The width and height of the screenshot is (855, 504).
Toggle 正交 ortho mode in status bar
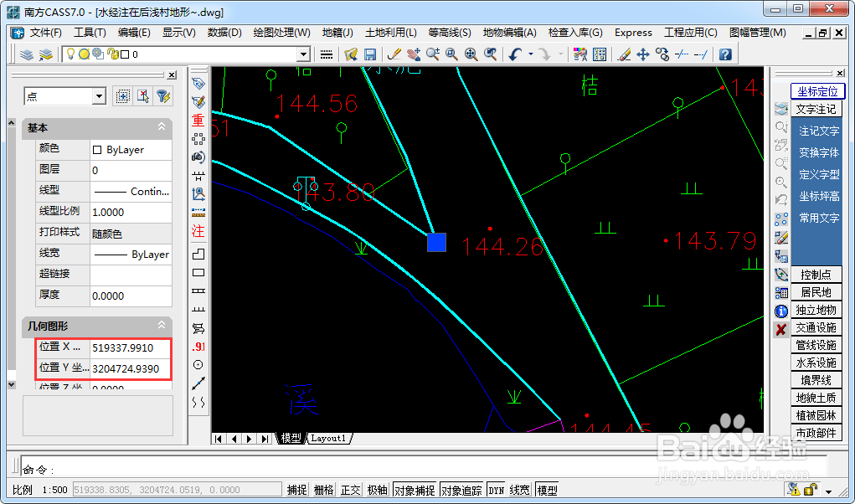350,490
